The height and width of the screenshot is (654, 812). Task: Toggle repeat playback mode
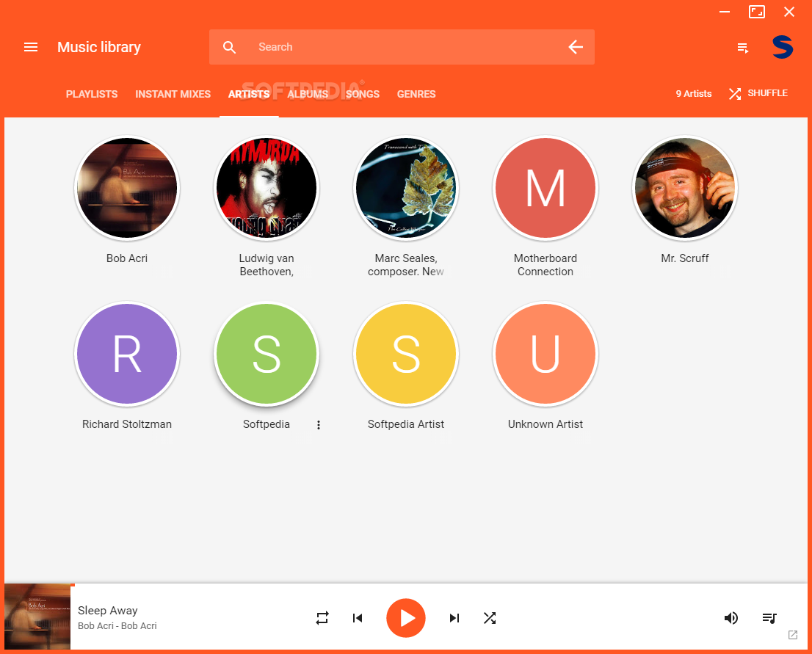click(322, 618)
